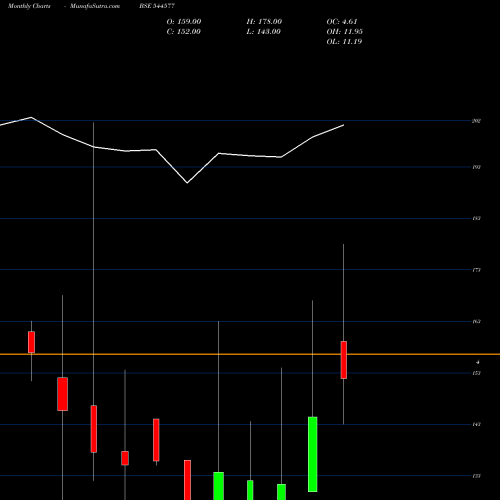
Task: Click the latest red candle crossing the orange line
Action: tap(344, 360)
